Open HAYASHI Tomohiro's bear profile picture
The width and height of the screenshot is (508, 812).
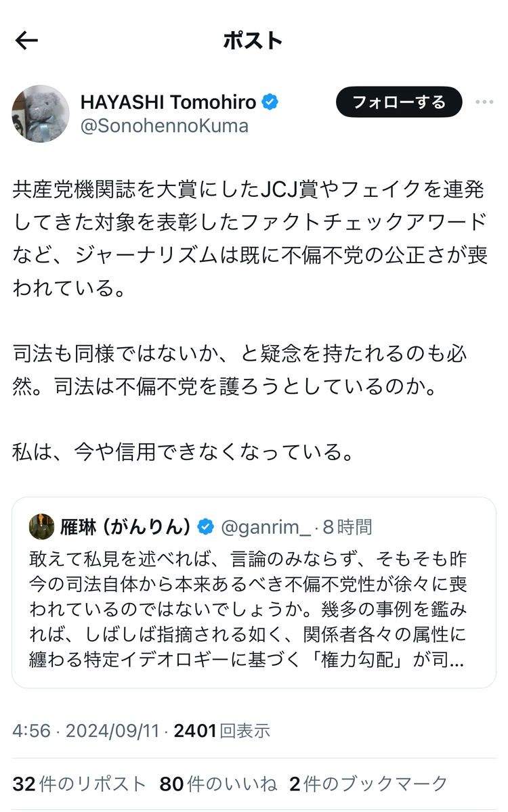click(x=41, y=114)
